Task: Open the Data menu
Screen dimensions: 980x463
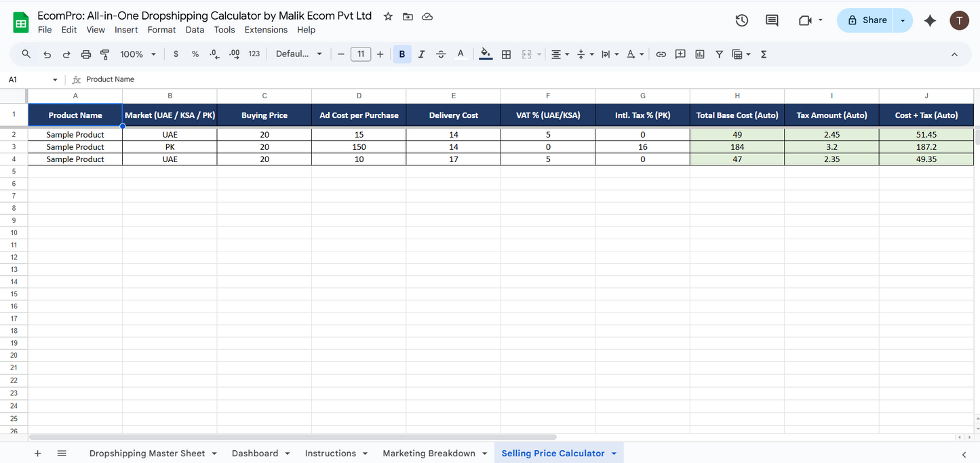Action: click(x=195, y=30)
